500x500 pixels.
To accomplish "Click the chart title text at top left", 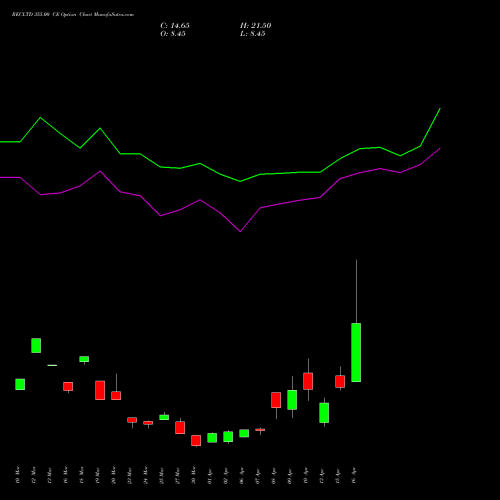I will 73,15.
